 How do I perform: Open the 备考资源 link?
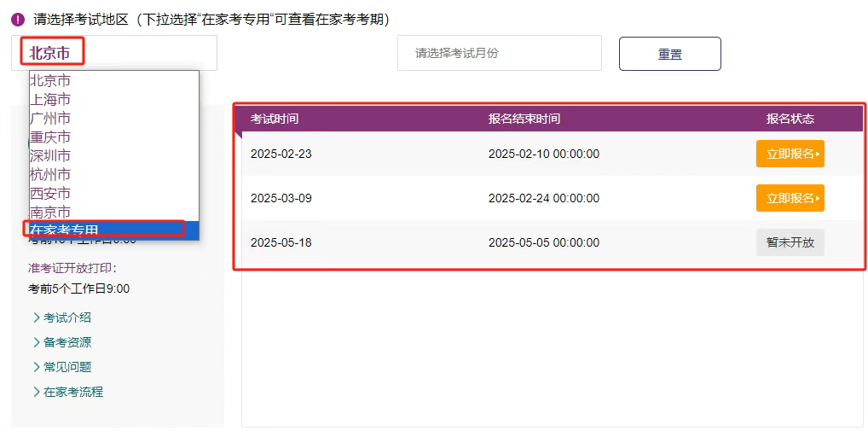[67, 342]
